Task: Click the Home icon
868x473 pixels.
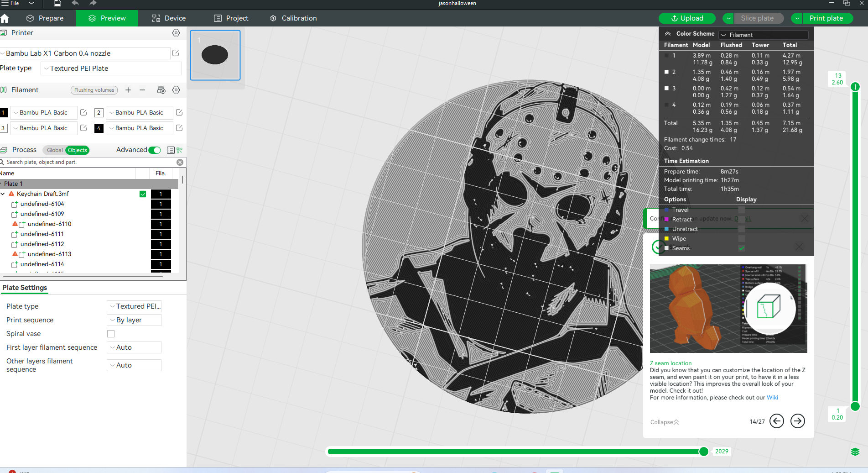Action: 5,18
